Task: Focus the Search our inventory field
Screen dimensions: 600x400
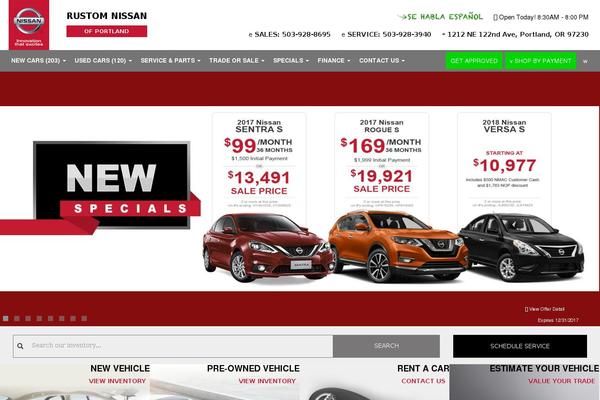Action: 173,346
